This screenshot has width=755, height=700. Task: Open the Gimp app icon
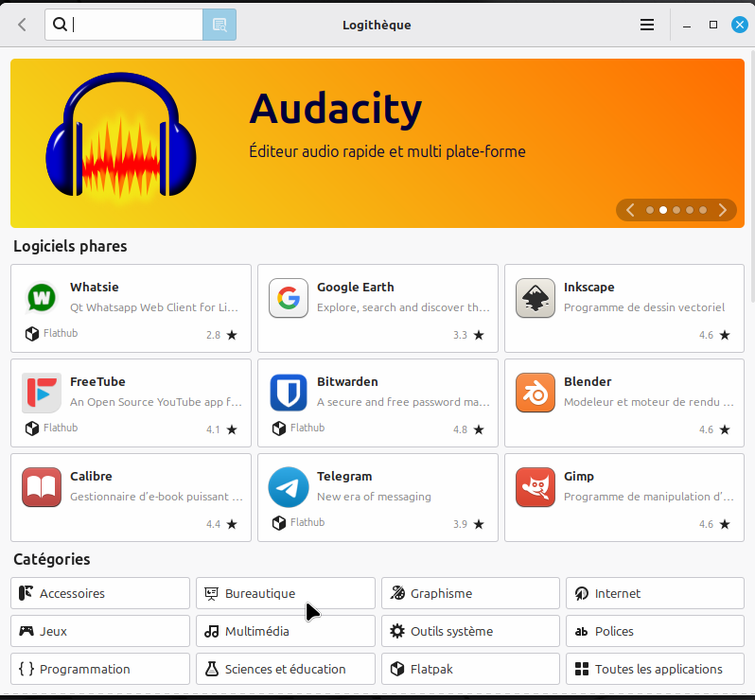point(536,488)
